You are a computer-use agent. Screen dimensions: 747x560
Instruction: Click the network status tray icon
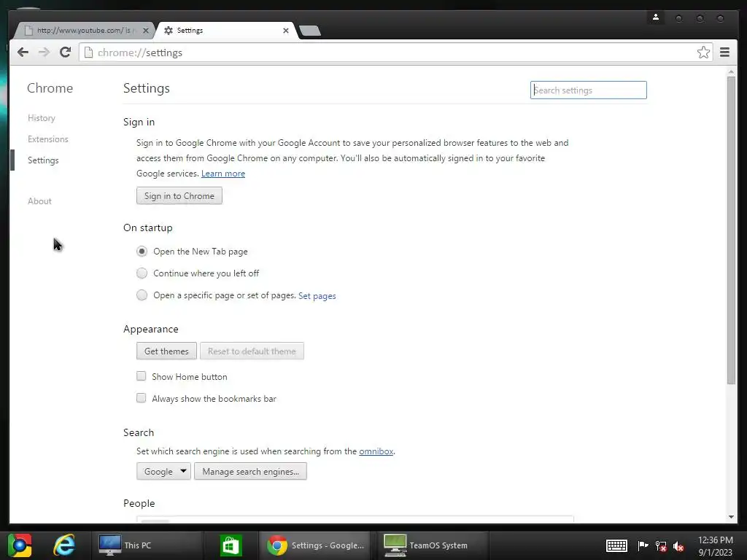(x=661, y=546)
